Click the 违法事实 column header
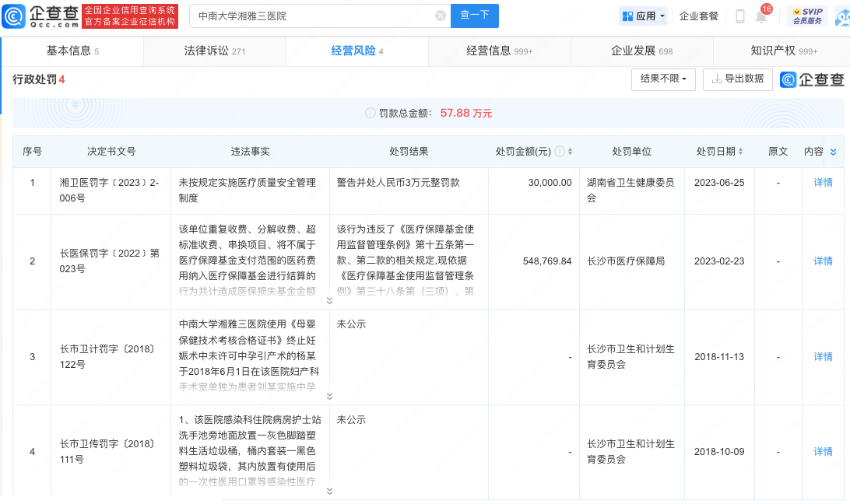The image size is (850, 504). pyautogui.click(x=251, y=152)
